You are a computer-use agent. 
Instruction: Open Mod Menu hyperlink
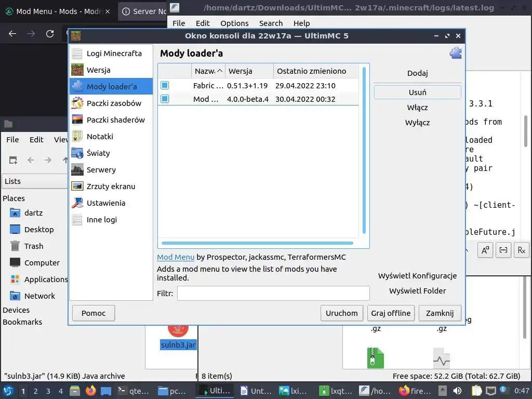pos(176,257)
